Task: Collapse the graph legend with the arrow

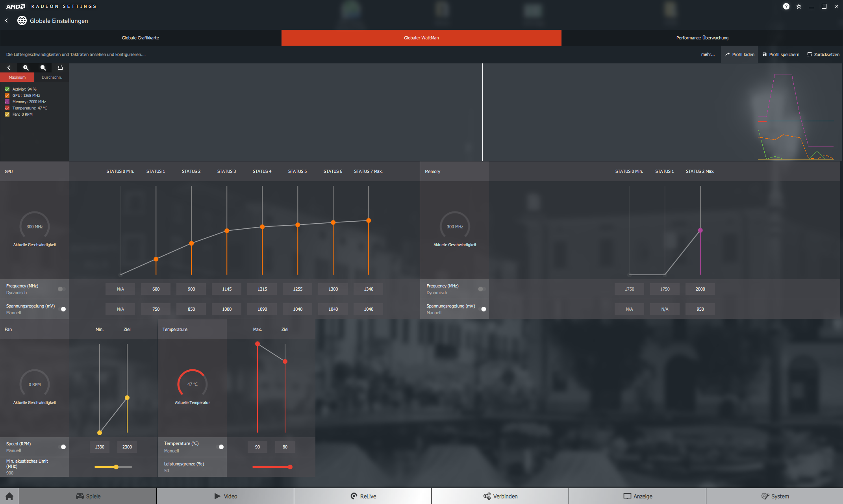Action: click(x=9, y=68)
